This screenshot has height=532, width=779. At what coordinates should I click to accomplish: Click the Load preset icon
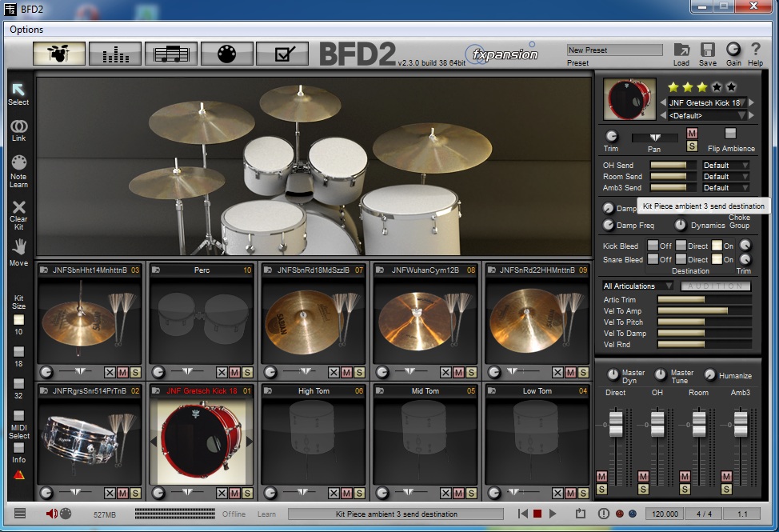click(x=681, y=50)
